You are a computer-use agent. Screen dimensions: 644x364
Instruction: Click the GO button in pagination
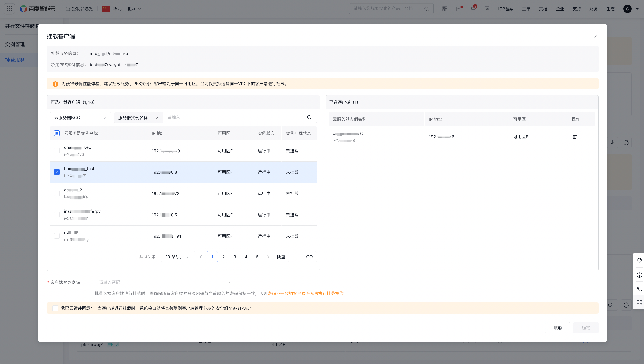tap(309, 257)
